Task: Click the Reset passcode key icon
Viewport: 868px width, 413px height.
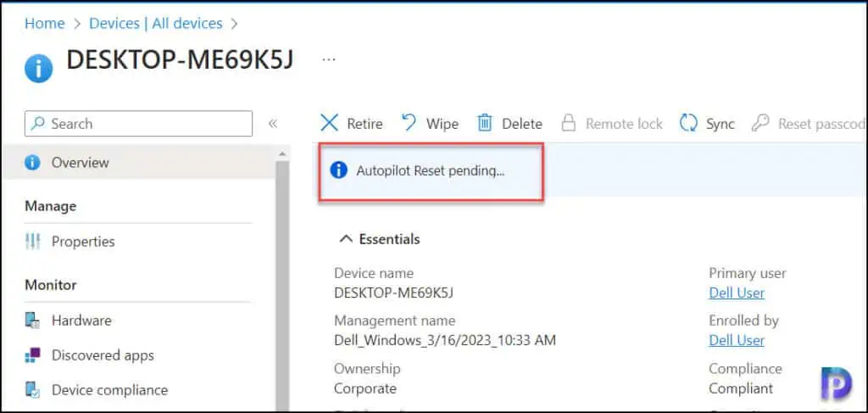Action: (x=760, y=123)
